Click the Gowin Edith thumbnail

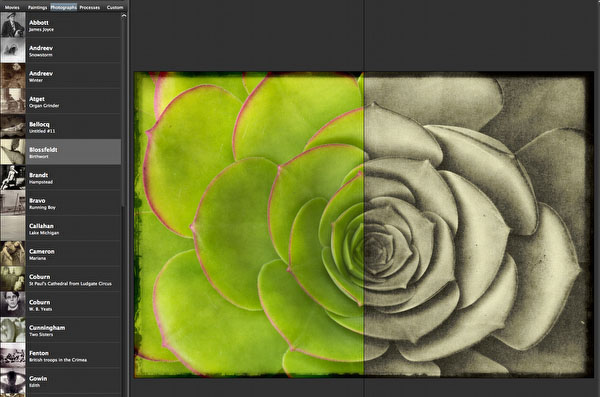pyautogui.click(x=13, y=381)
